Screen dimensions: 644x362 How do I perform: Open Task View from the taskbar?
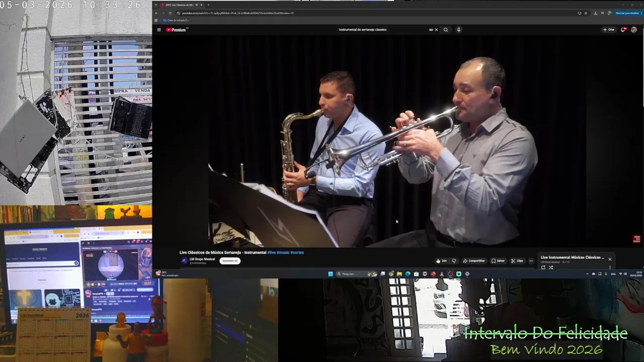point(382,274)
